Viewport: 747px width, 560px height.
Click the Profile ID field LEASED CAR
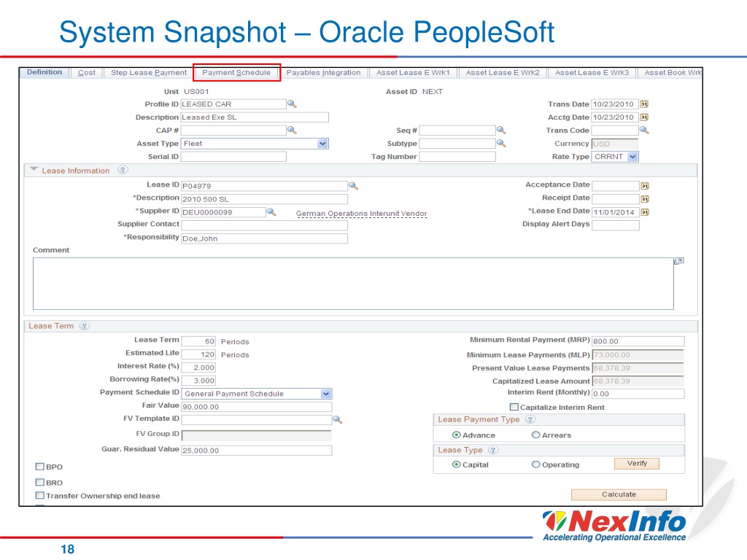[233, 104]
